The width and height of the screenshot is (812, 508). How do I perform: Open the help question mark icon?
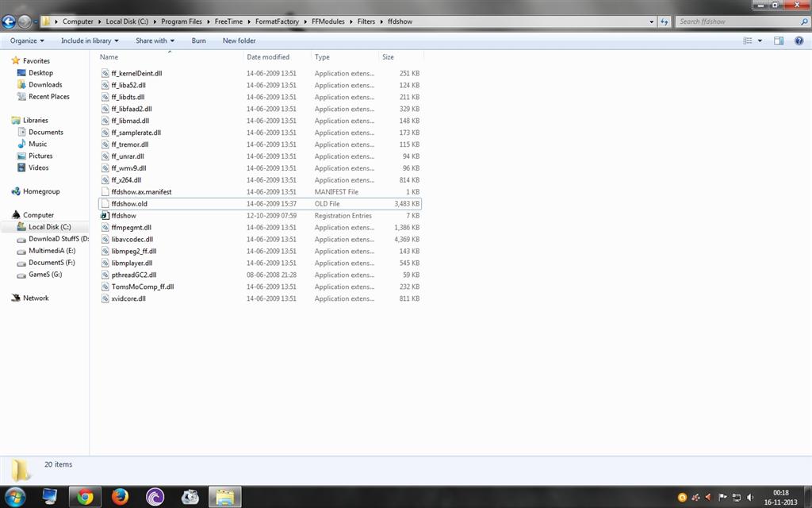[799, 40]
